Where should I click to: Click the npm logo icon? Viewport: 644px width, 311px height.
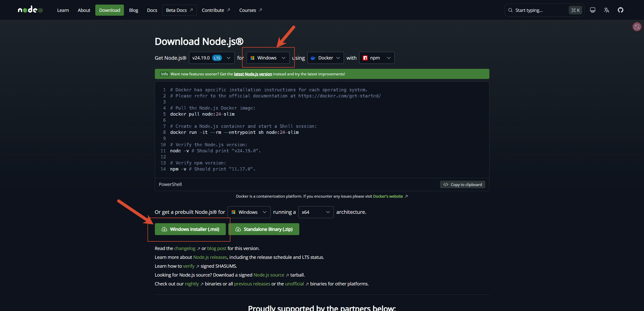pos(365,58)
